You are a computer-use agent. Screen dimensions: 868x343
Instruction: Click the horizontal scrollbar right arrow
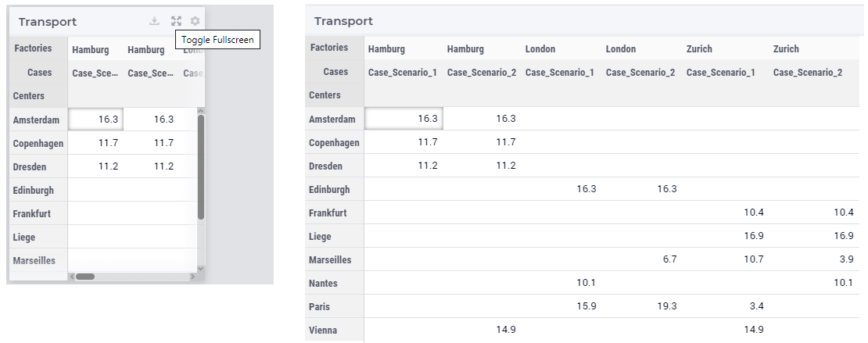[192, 276]
